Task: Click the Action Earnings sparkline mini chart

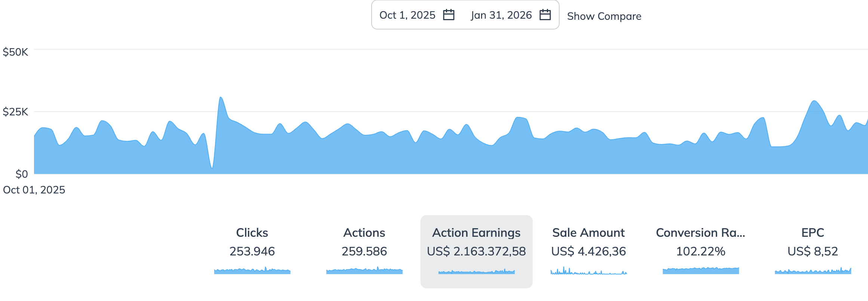Action: [476, 271]
